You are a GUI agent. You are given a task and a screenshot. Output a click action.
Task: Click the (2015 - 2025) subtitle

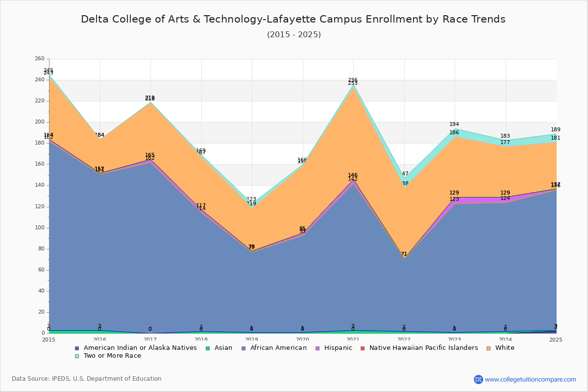[294, 35]
